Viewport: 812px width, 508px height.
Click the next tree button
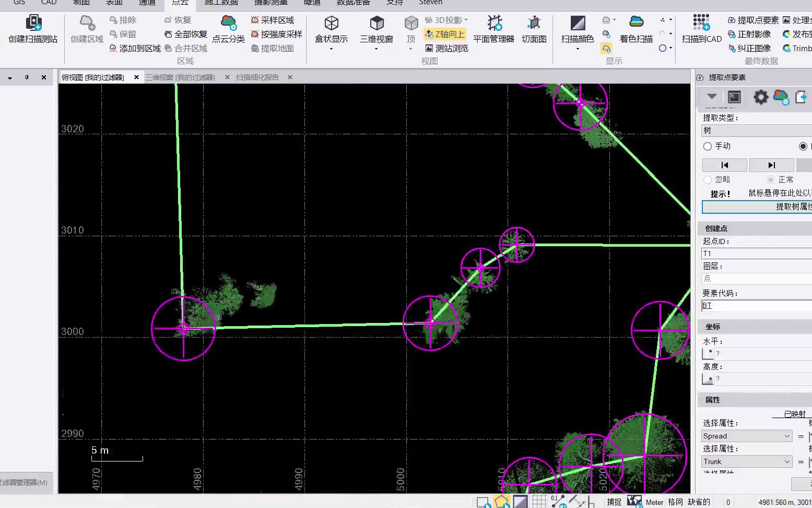pos(771,165)
